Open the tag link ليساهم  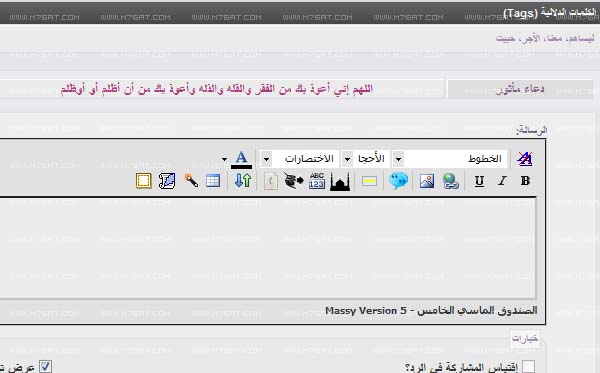point(580,38)
